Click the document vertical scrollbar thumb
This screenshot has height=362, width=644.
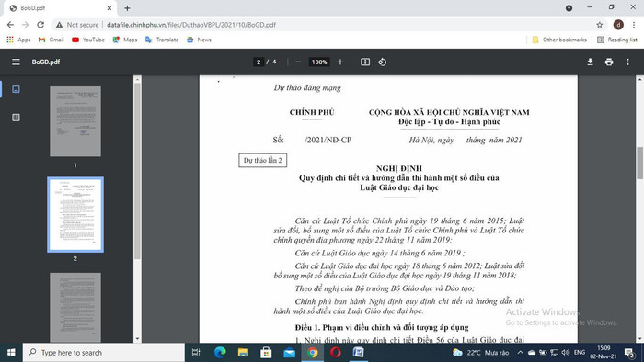640,163
